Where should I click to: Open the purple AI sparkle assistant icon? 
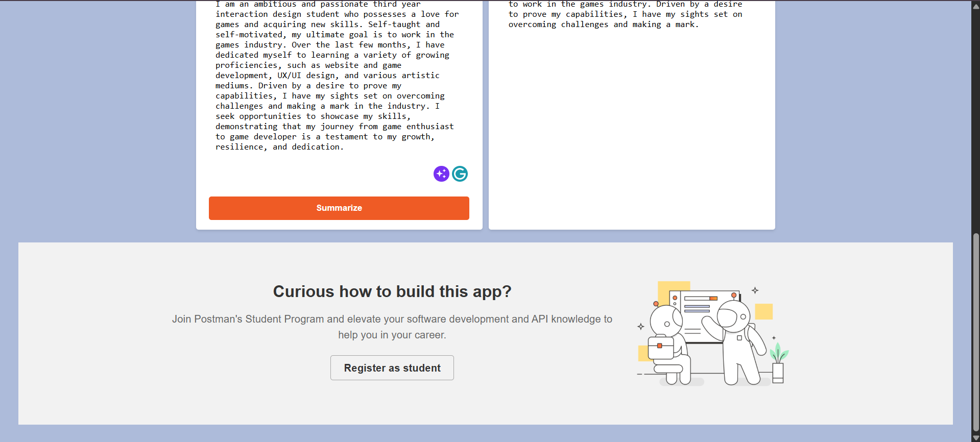click(x=441, y=174)
